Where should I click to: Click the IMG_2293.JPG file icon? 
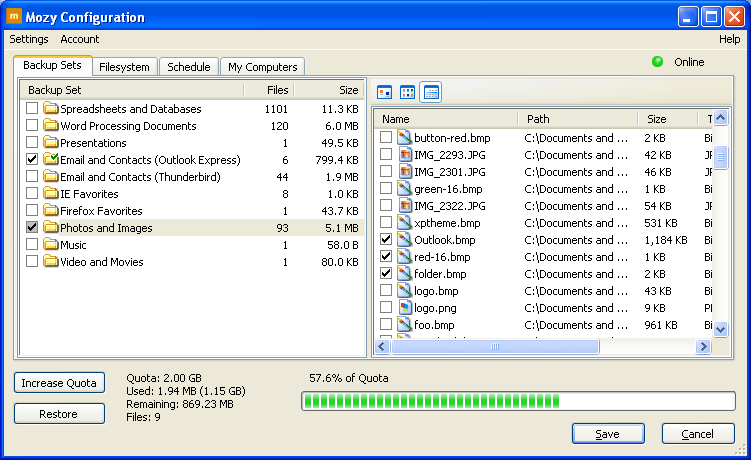point(405,155)
